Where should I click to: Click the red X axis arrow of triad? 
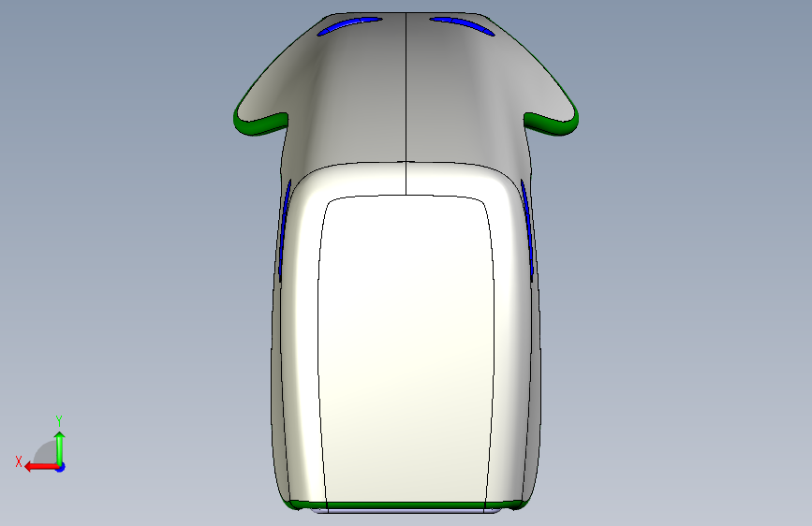[x=41, y=467]
